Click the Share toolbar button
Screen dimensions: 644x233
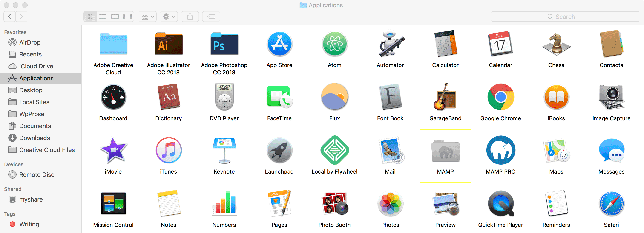coord(190,17)
